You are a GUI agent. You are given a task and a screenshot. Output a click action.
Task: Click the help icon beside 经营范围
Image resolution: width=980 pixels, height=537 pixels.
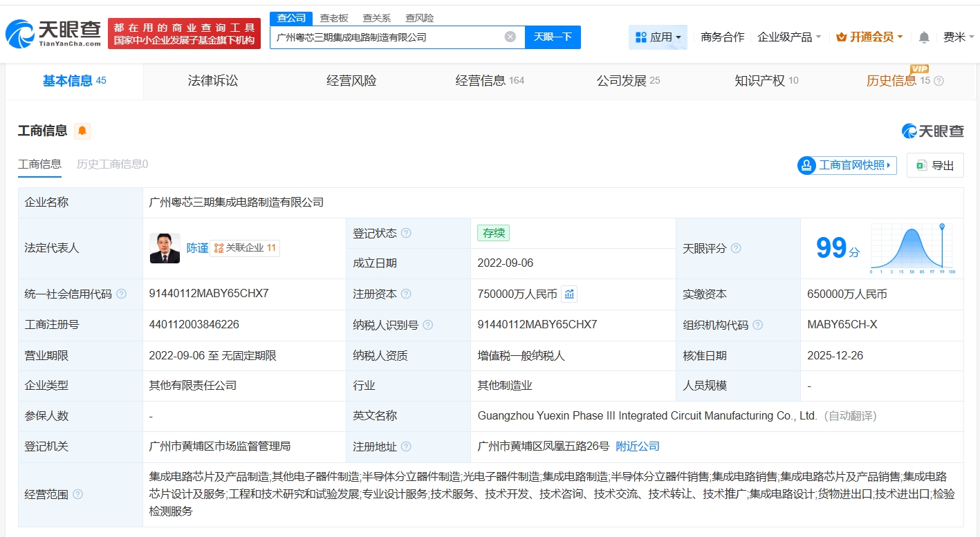pos(78,494)
